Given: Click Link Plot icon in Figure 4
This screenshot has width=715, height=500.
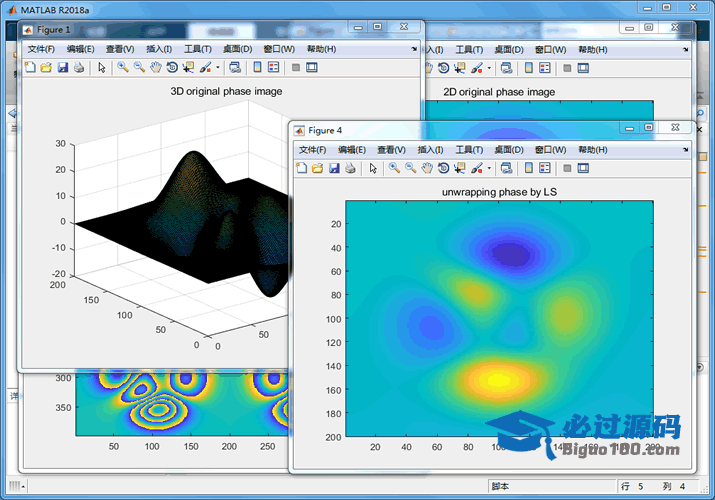Looking at the screenshot, I should coord(506,168).
